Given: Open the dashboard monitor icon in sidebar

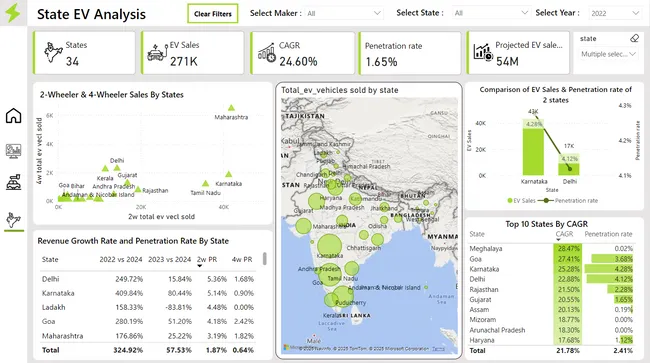Looking at the screenshot, I should [13, 151].
